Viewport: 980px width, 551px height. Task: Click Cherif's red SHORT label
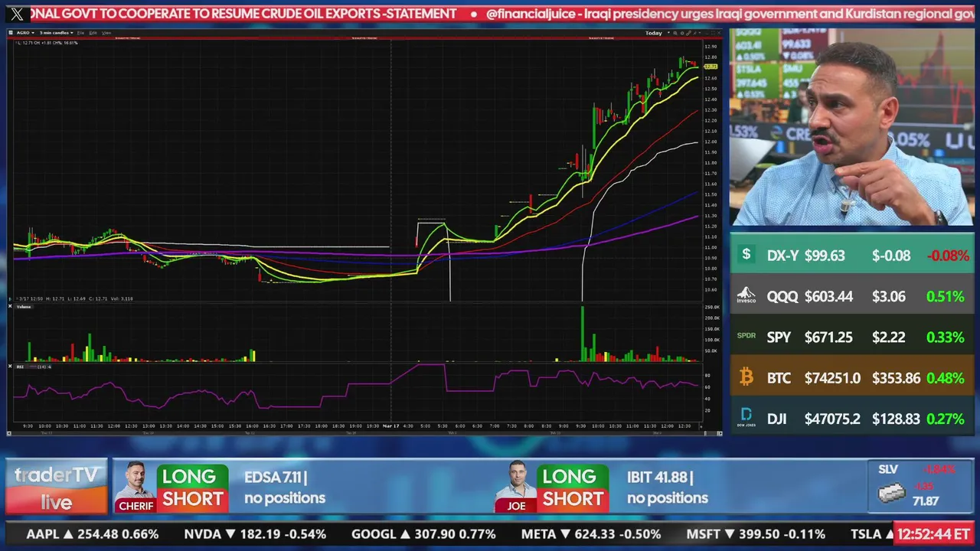click(x=192, y=499)
